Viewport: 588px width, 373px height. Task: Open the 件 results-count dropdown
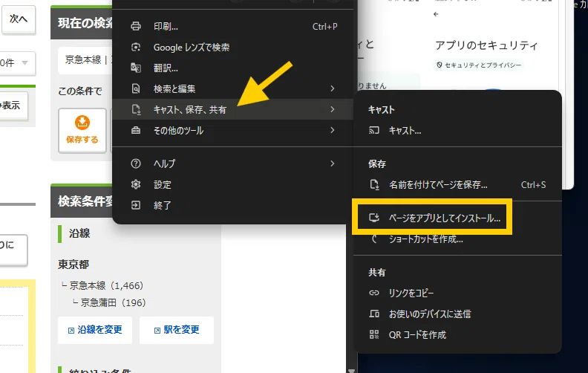click(17, 62)
